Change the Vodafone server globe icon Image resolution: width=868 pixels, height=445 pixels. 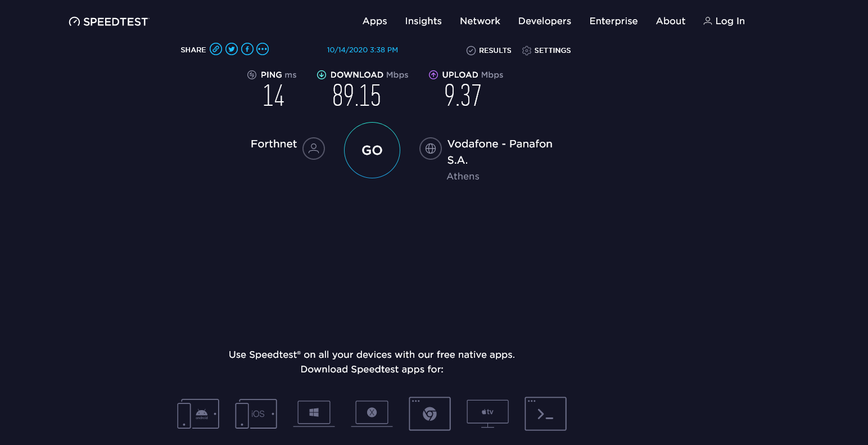pos(431,149)
